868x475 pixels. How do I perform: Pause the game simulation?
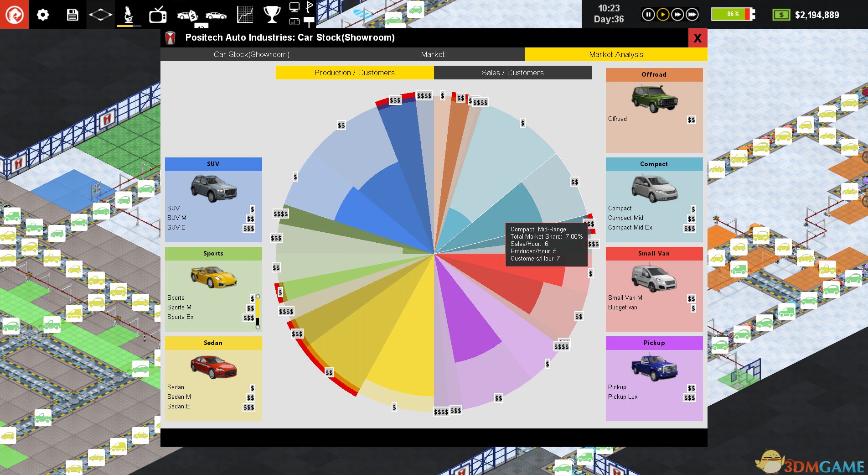(x=648, y=15)
